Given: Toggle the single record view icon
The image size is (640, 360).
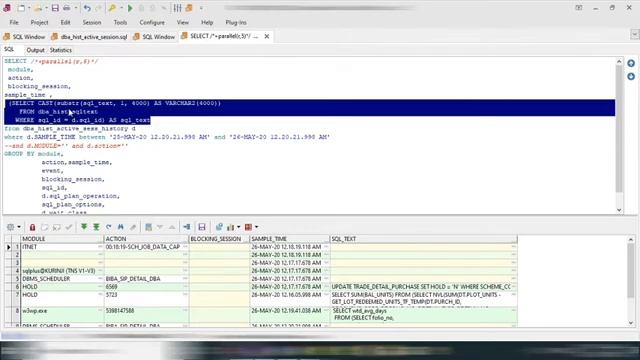Looking at the screenshot, I should 148,227.
